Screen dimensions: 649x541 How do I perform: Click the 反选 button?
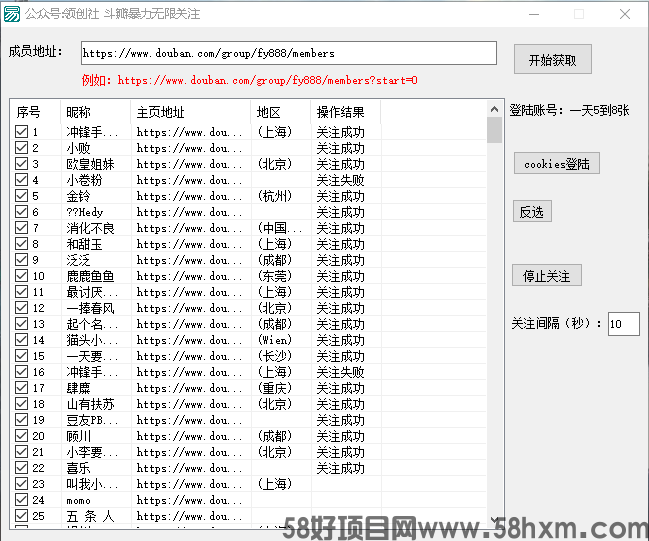click(x=532, y=212)
